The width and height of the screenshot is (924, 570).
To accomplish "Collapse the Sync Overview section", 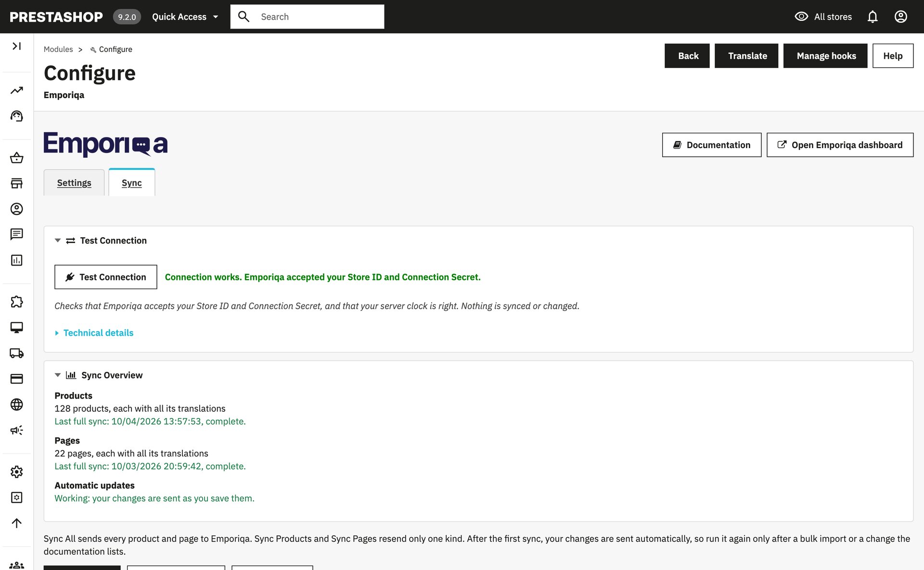I will click(x=58, y=375).
